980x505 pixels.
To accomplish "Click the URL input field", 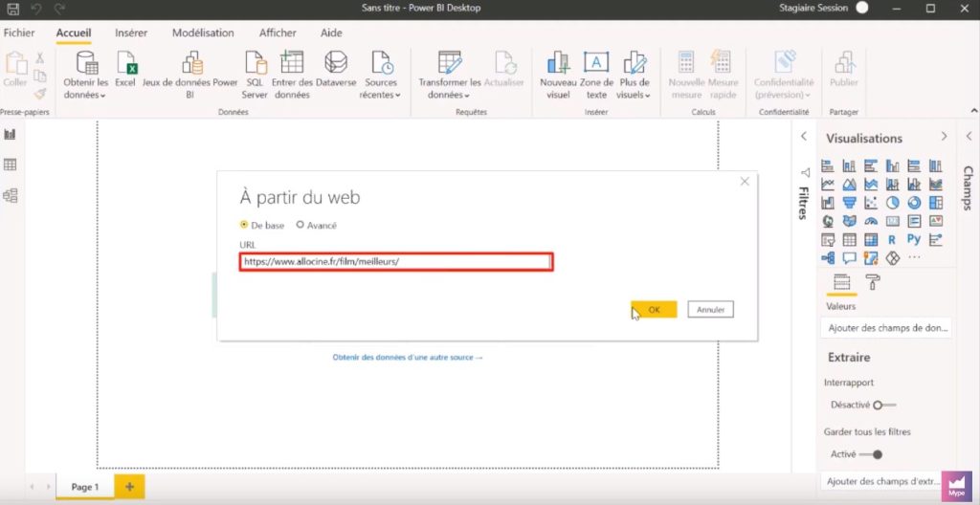I will (396, 262).
